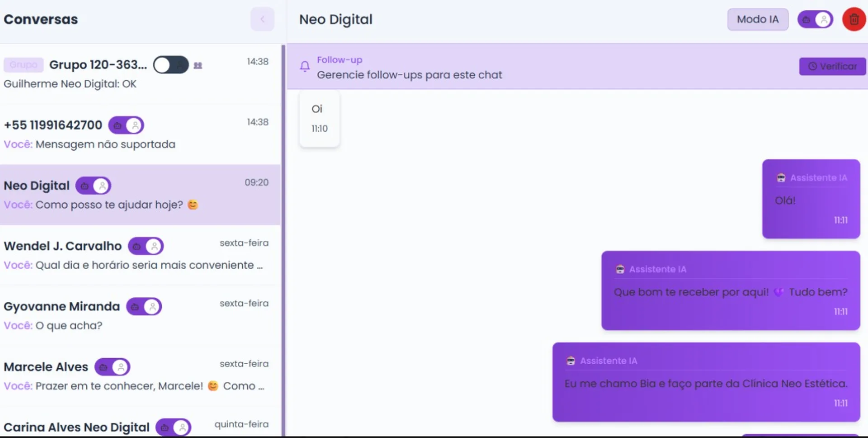Open the Marcele Alves conversation

point(46,367)
